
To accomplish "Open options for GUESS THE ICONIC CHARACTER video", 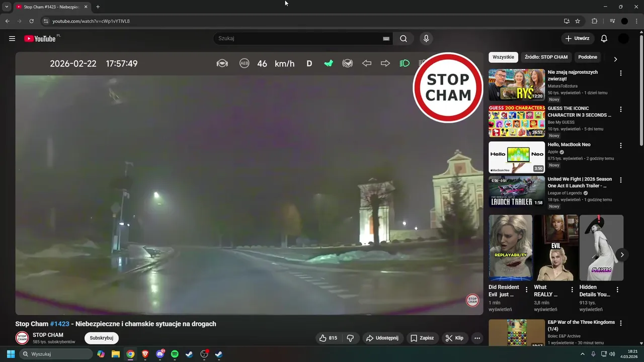I will point(620,109).
